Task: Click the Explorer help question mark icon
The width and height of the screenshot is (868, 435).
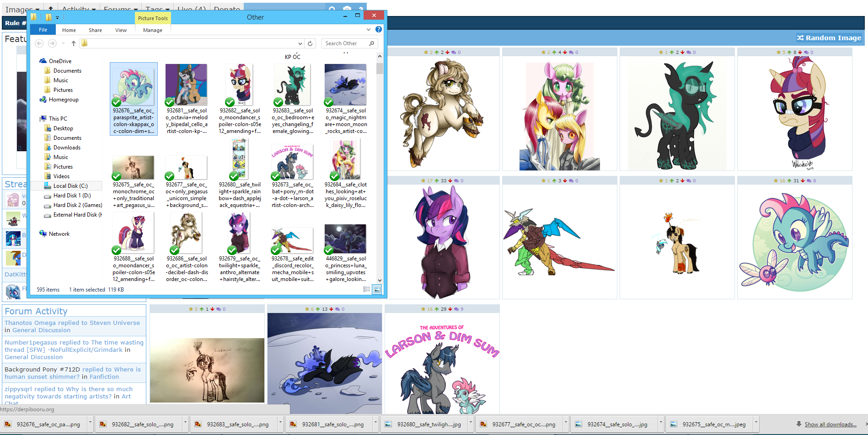Action: [378, 29]
